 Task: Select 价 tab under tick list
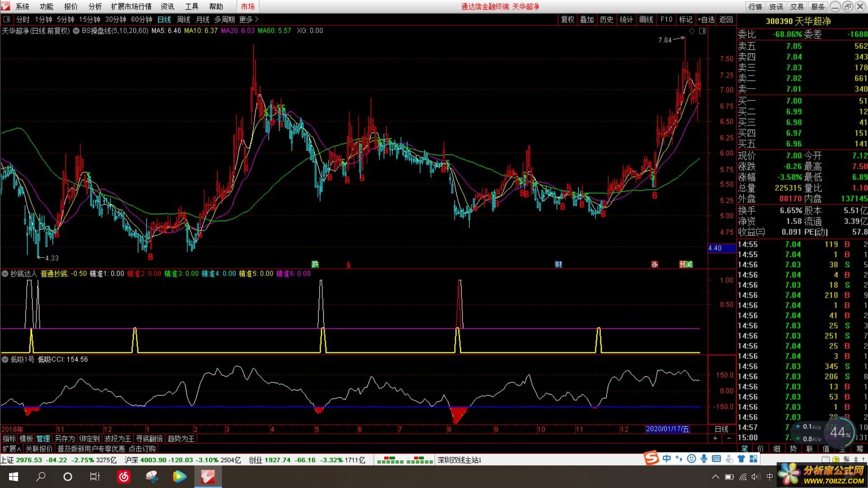(x=761, y=449)
